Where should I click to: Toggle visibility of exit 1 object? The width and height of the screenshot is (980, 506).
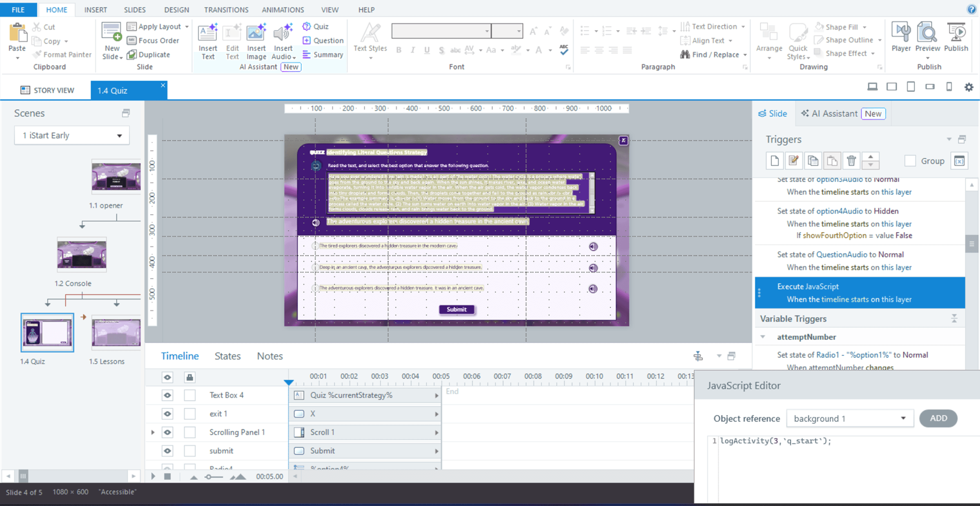click(167, 414)
